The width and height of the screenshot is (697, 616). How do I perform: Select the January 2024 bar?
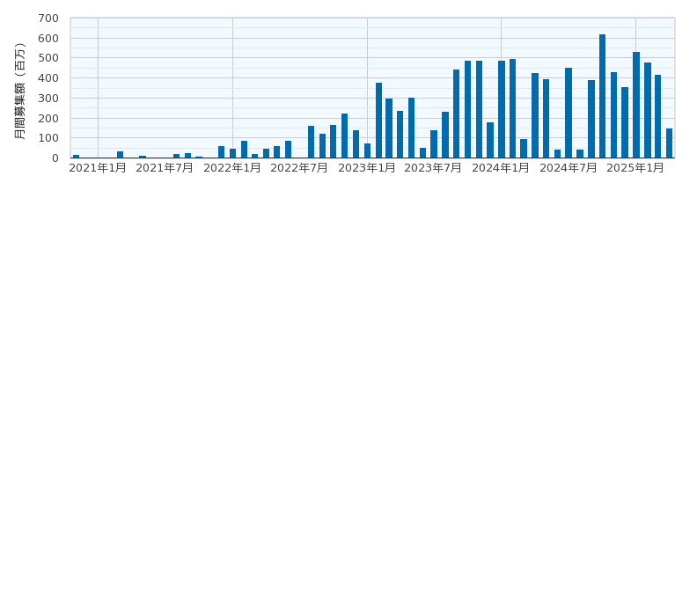(x=502, y=109)
